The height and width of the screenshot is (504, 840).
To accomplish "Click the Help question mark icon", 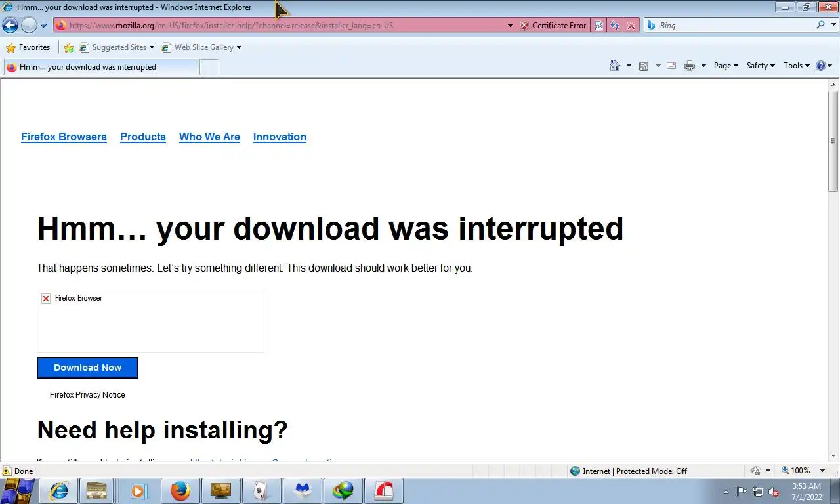I will (820, 66).
